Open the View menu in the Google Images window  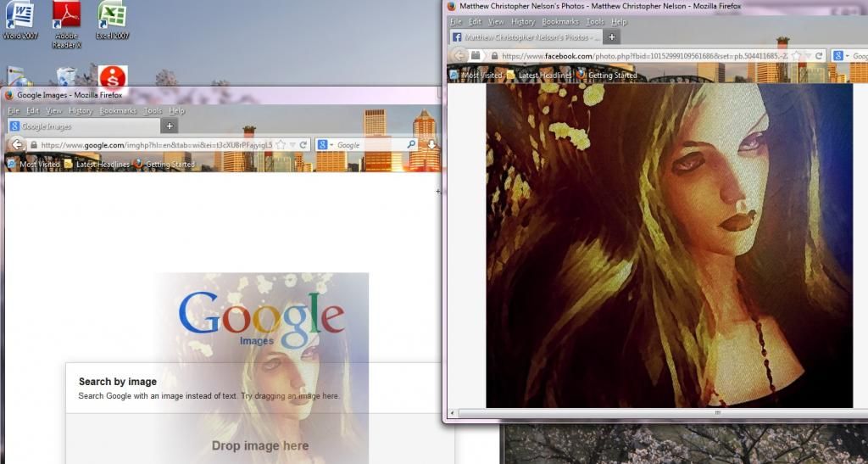pos(53,111)
